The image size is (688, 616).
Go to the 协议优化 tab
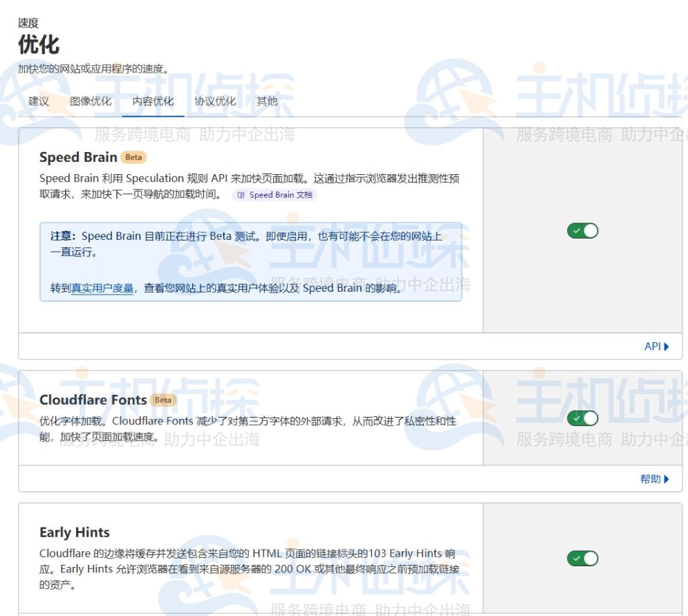(x=215, y=101)
